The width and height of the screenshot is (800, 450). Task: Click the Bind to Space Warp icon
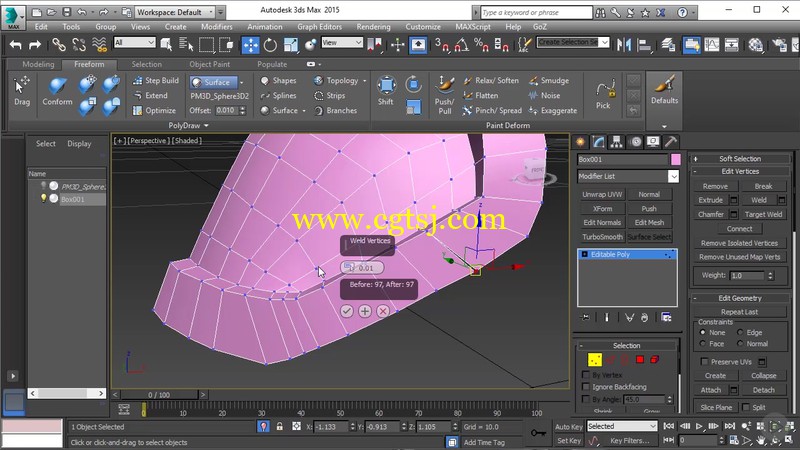pyautogui.click(x=99, y=45)
